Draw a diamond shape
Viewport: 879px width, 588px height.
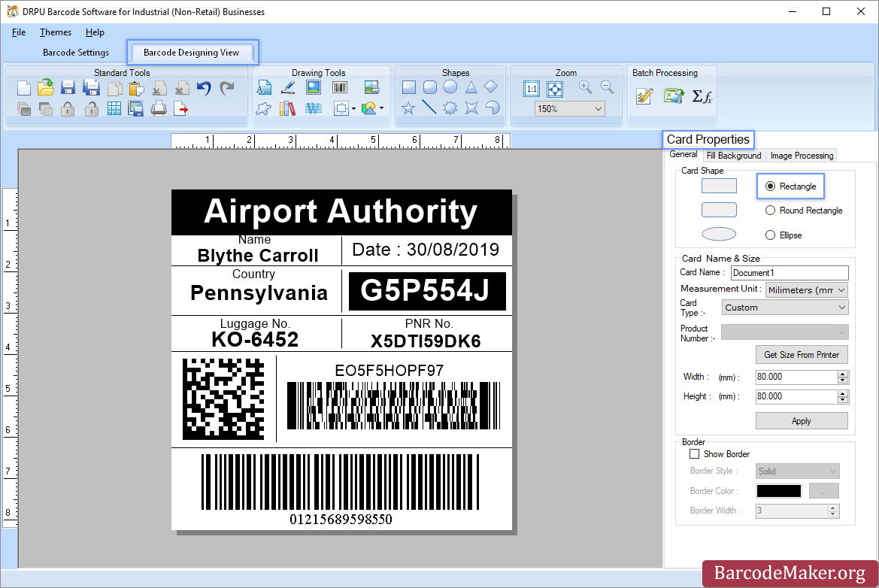pyautogui.click(x=491, y=86)
